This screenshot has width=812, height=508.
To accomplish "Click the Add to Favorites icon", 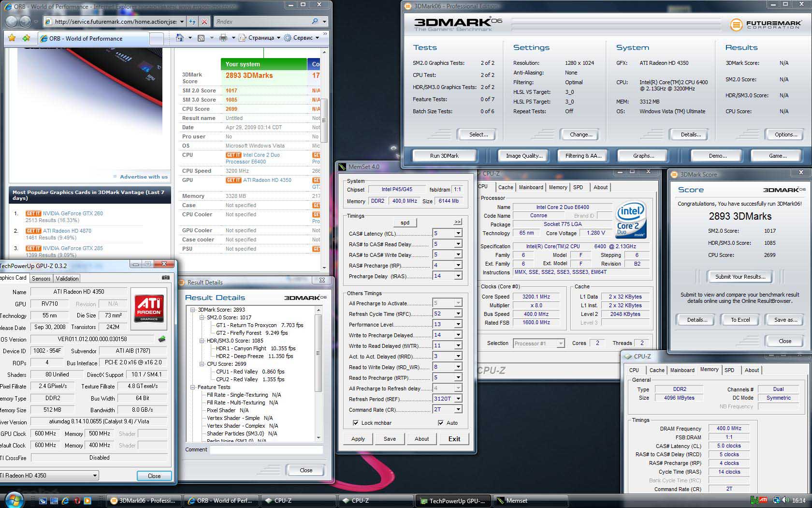I will 26,38.
